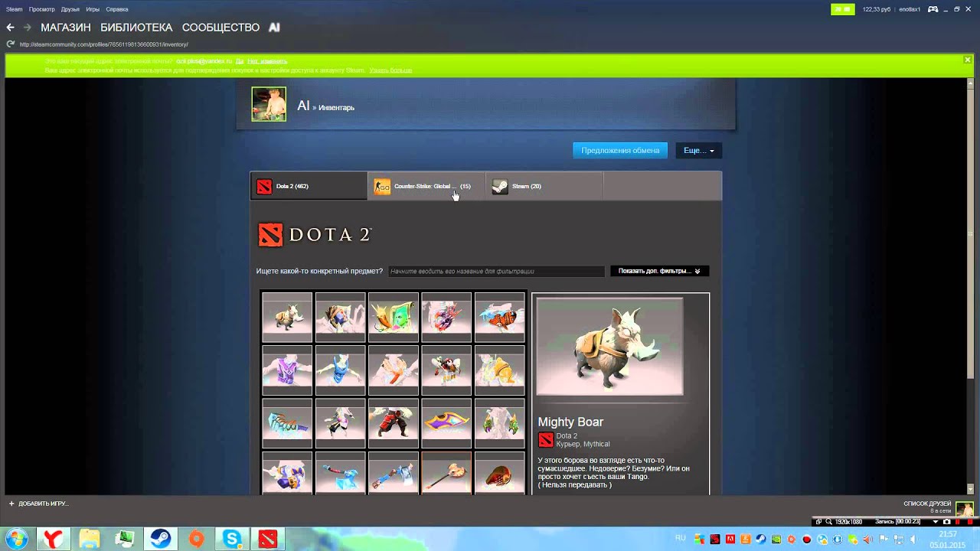The width and height of the screenshot is (980, 551).
Task: Open the AI profile section in header
Action: pos(274,28)
